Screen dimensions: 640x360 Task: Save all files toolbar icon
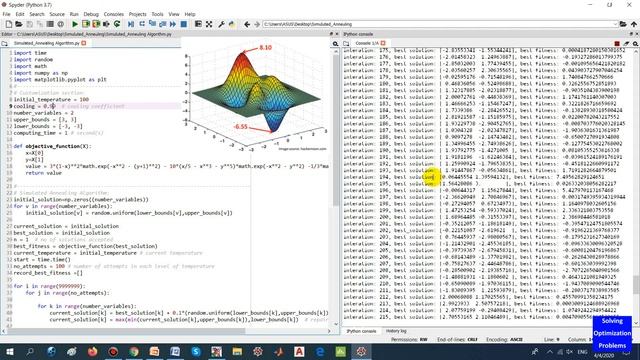tap(40, 24)
